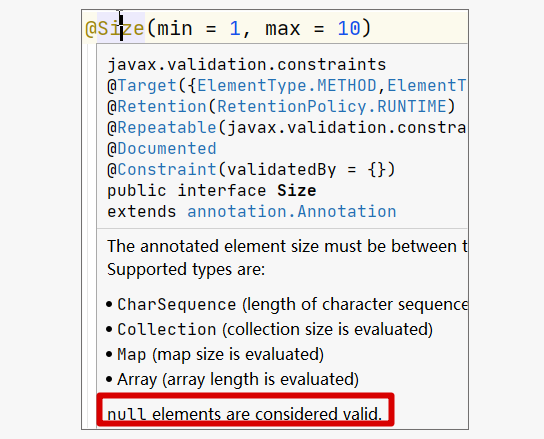Screen dimensions: 544x439
Task: Click the Collection bullet item
Action: 269,329
